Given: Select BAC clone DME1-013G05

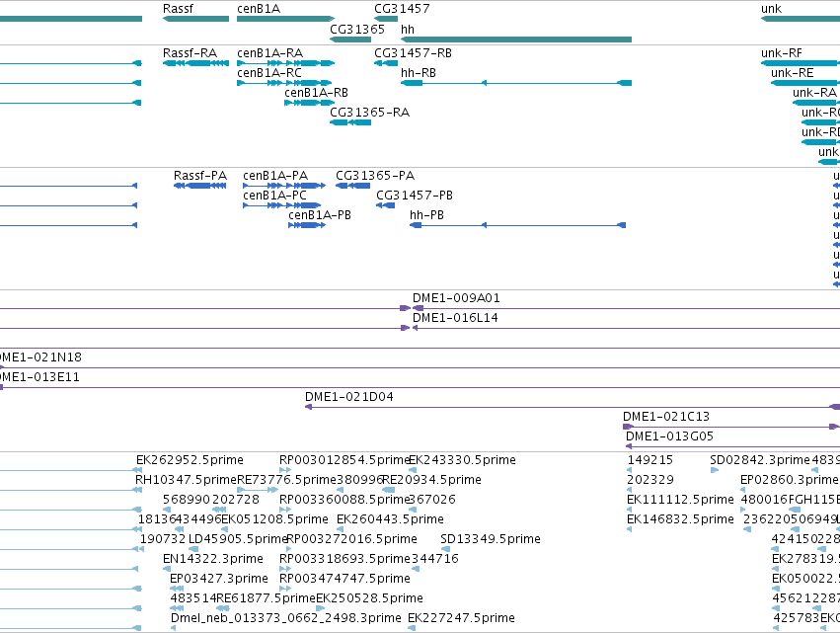Looking at the screenshot, I should tap(669, 436).
